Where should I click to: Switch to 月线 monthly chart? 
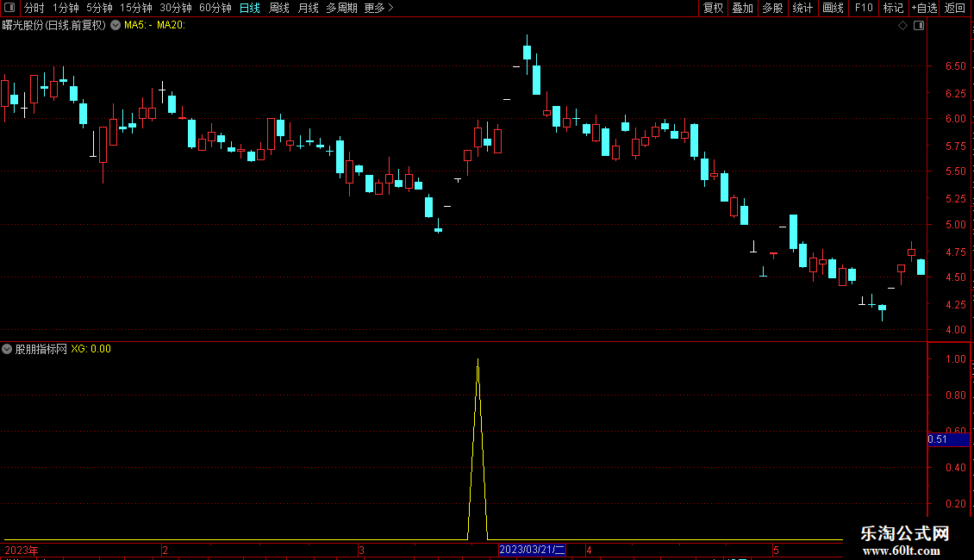click(308, 8)
